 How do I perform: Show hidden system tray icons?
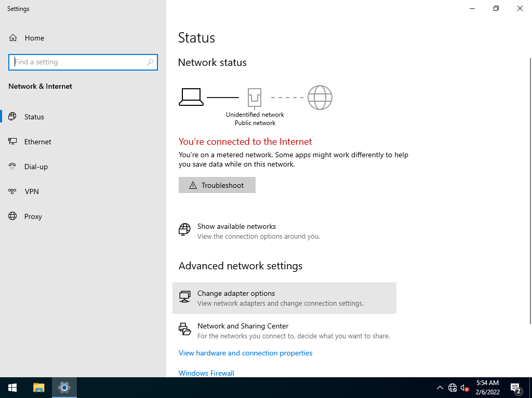coord(440,388)
